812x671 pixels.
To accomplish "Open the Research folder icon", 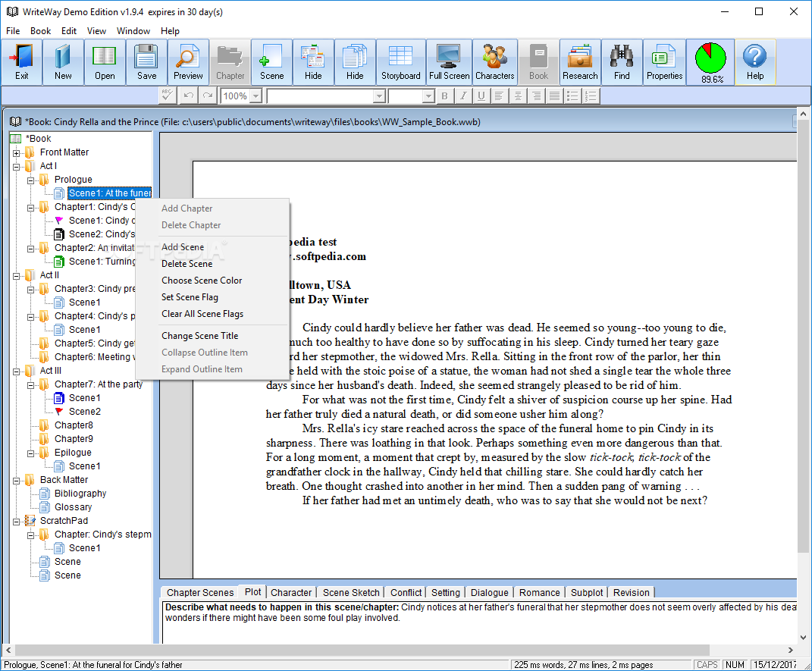I will pos(580,62).
